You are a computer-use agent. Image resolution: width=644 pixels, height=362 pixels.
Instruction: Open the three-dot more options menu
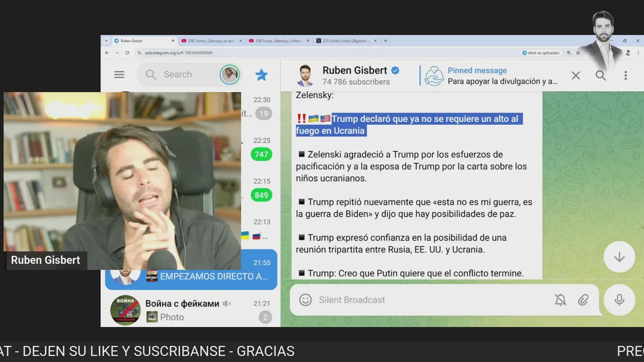[x=625, y=75]
